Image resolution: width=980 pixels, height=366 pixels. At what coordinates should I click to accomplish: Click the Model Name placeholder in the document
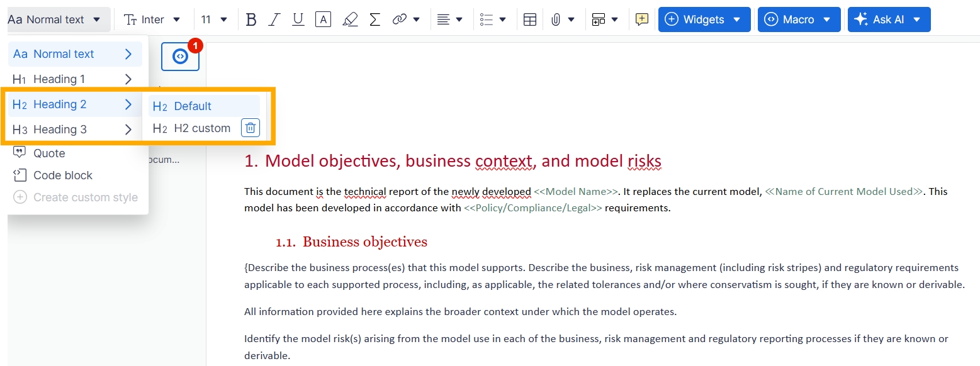point(576,192)
